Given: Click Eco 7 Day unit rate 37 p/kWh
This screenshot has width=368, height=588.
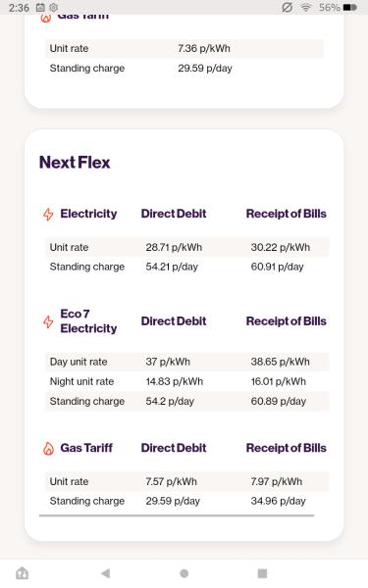Looking at the screenshot, I should click(168, 362).
